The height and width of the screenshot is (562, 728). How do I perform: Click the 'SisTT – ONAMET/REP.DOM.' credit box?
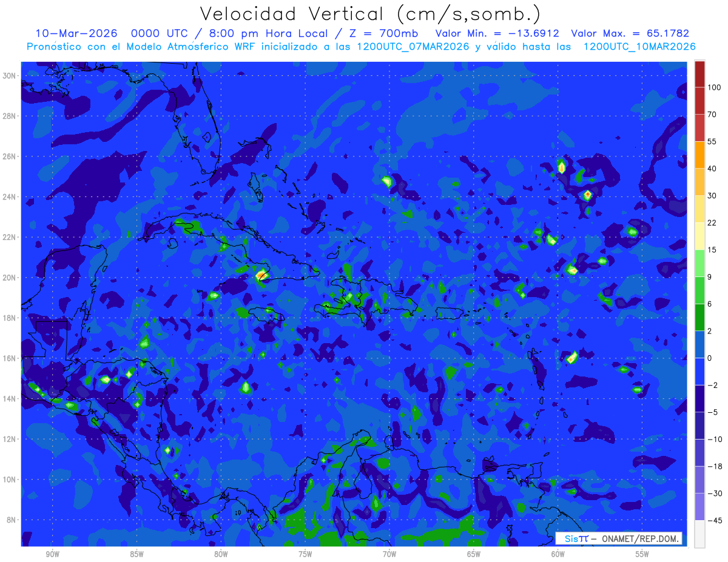tap(619, 538)
